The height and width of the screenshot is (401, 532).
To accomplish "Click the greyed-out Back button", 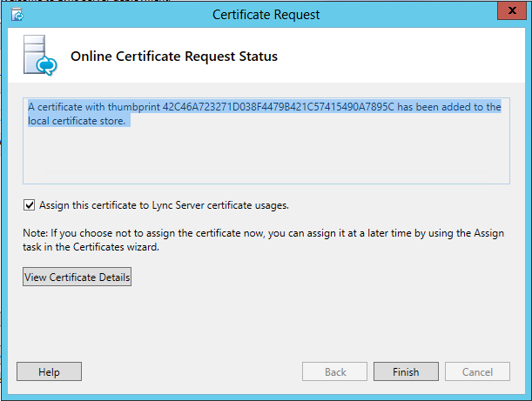I will pos(335,371).
